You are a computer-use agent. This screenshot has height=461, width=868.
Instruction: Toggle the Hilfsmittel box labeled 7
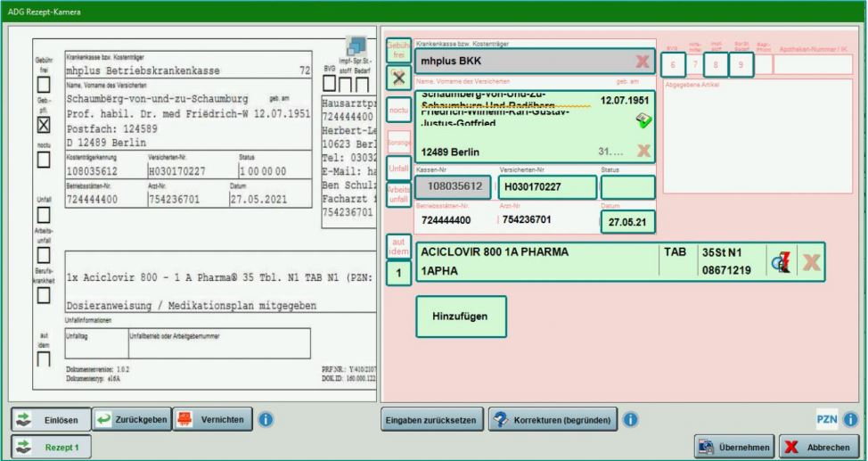[695, 65]
